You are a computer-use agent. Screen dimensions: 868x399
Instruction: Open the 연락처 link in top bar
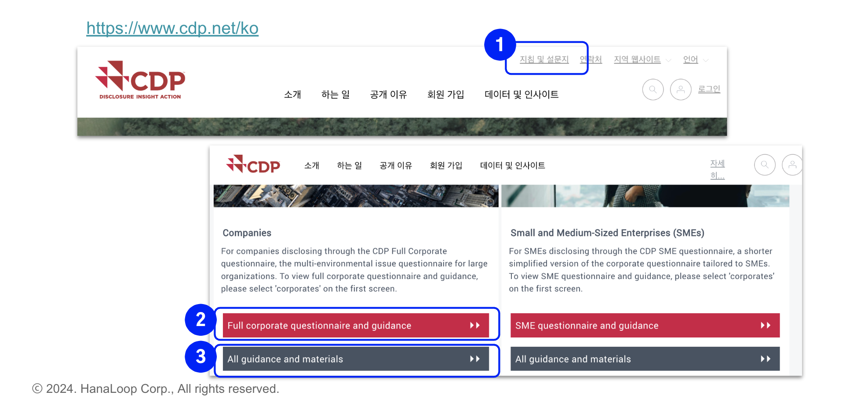[x=591, y=59]
